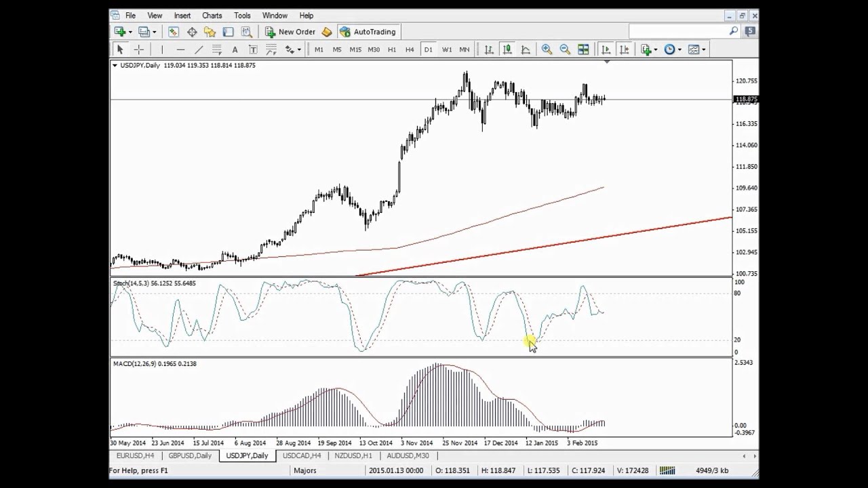The width and height of the screenshot is (868, 488).
Task: Zoom in on the chart
Action: [547, 49]
